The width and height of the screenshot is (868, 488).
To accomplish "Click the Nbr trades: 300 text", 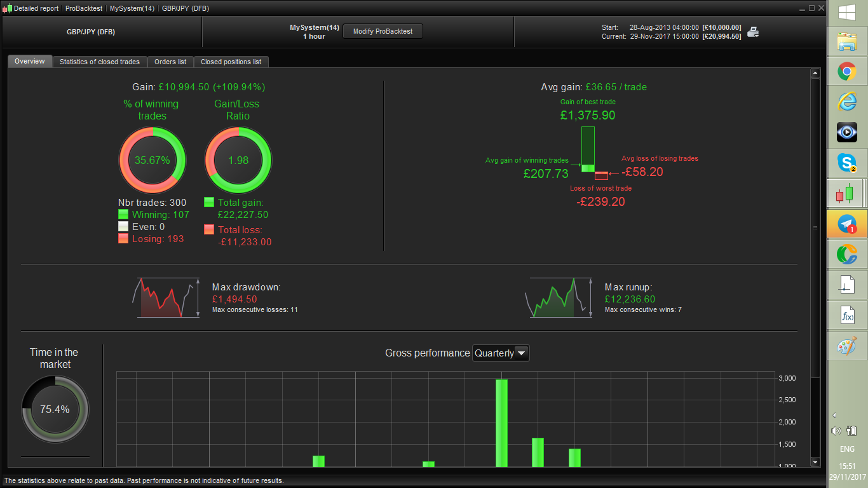I will 153,203.
